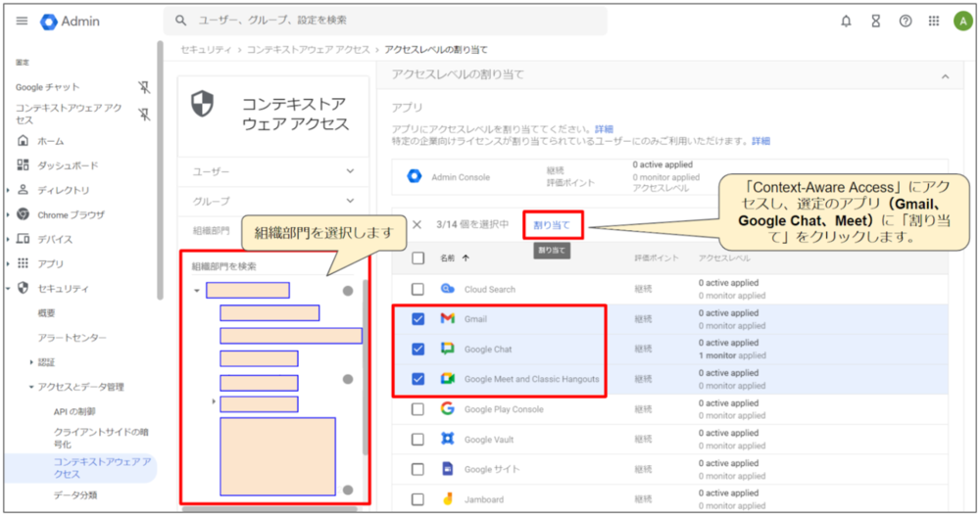Screen dimensions: 980x516
Task: Click the X to clear selection
Action: pyautogui.click(x=416, y=225)
